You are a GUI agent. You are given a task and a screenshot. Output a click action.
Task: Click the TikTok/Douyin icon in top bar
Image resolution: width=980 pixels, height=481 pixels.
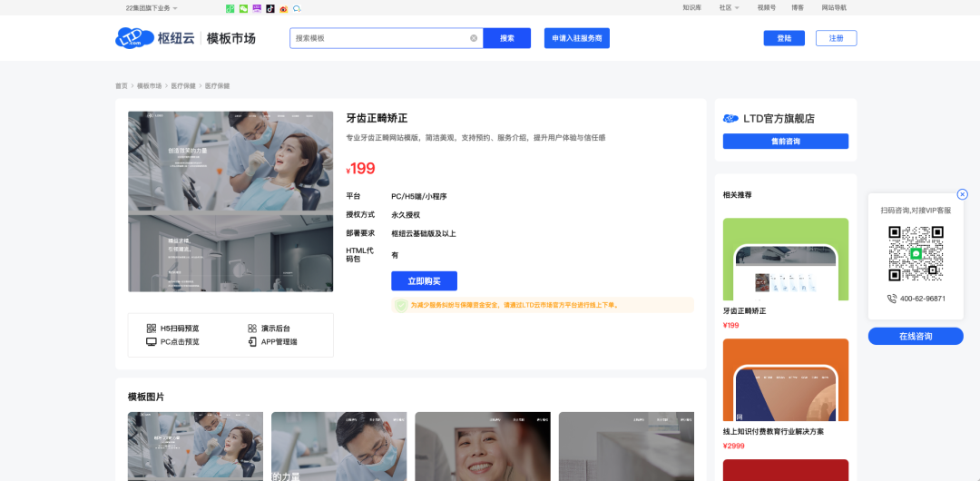[270, 9]
